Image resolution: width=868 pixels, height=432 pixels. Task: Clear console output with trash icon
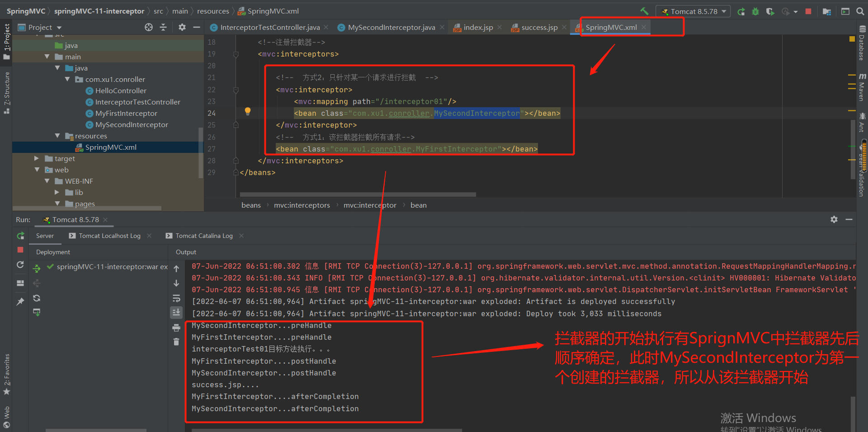[176, 342]
